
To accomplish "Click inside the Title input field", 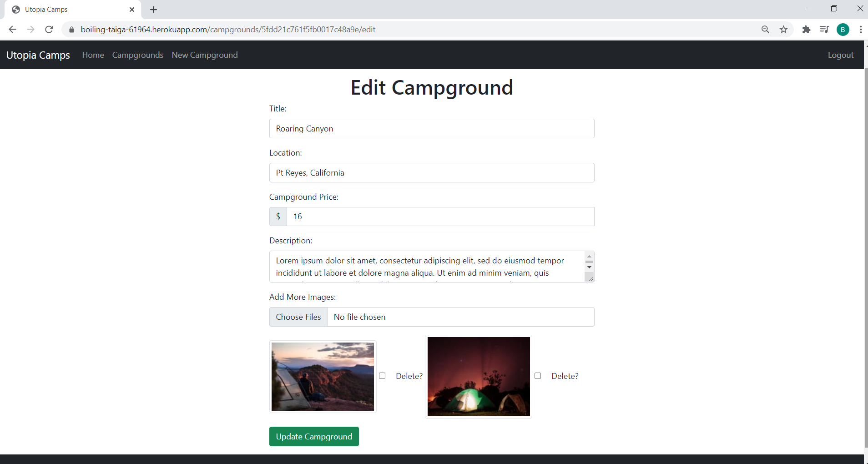I will tap(431, 128).
